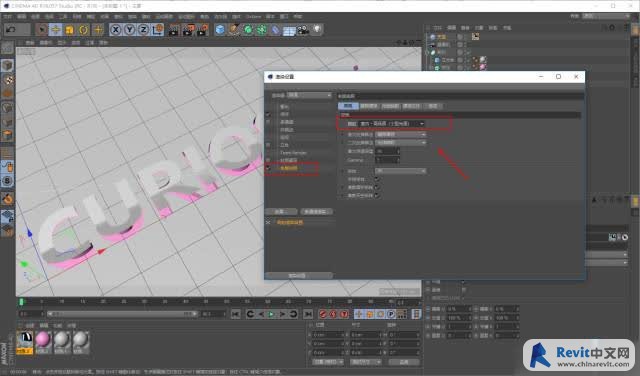The height and width of the screenshot is (376, 640).
Task: Click the Effect... button
Action: click(x=281, y=211)
